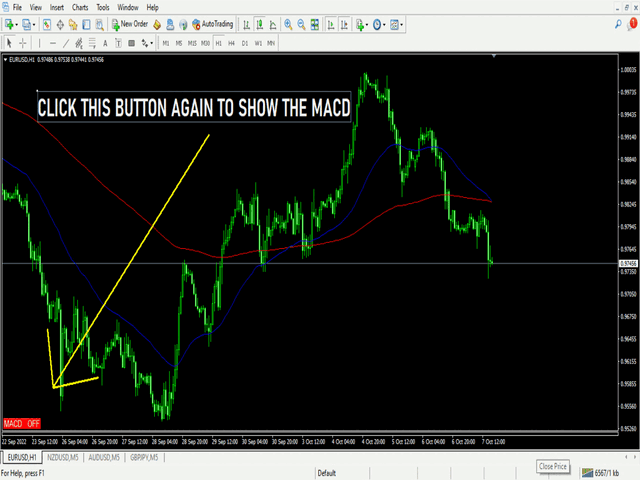Open the Profiles toolbar icon
Screen dimensions: 640x480
pos(27,24)
